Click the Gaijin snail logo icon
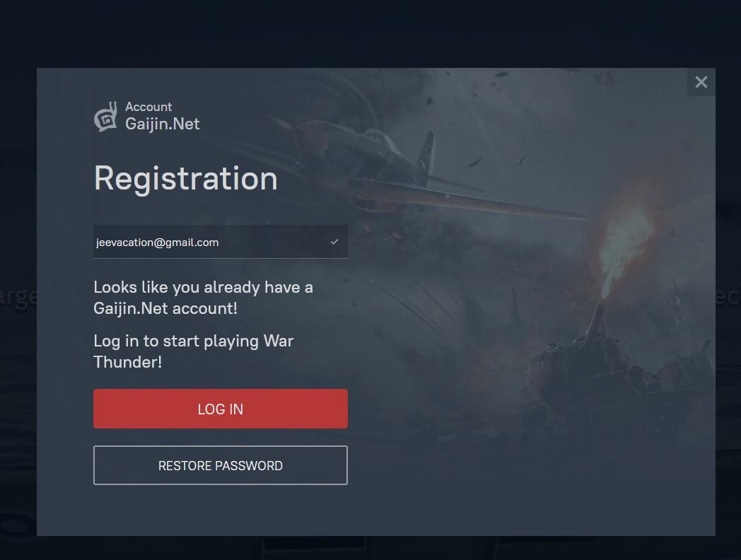Screen dimensions: 741x560 [106, 116]
